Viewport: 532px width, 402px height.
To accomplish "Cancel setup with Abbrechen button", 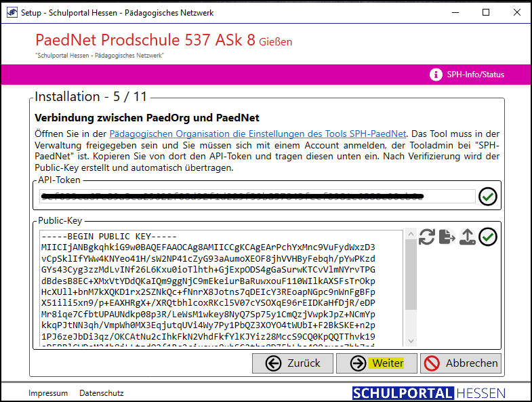I will pyautogui.click(x=461, y=363).
